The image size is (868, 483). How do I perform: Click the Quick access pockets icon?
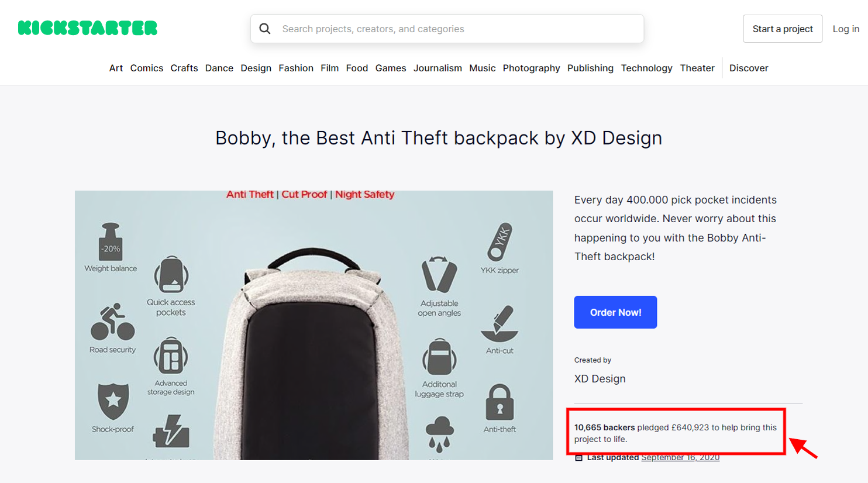[171, 274]
